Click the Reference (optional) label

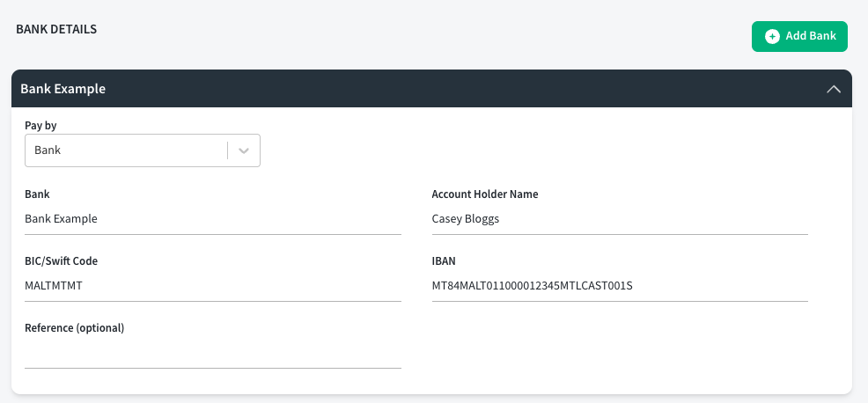pyautogui.click(x=75, y=328)
